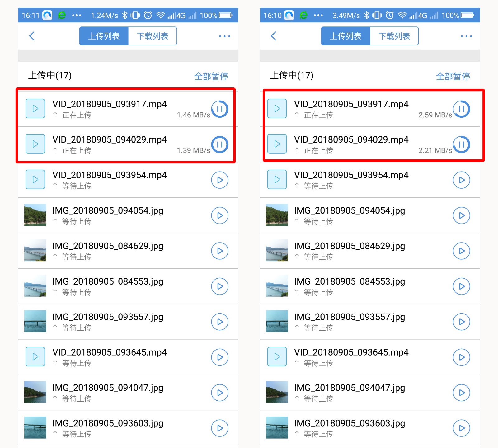Tap the back arrow in the right screen

coord(274,36)
